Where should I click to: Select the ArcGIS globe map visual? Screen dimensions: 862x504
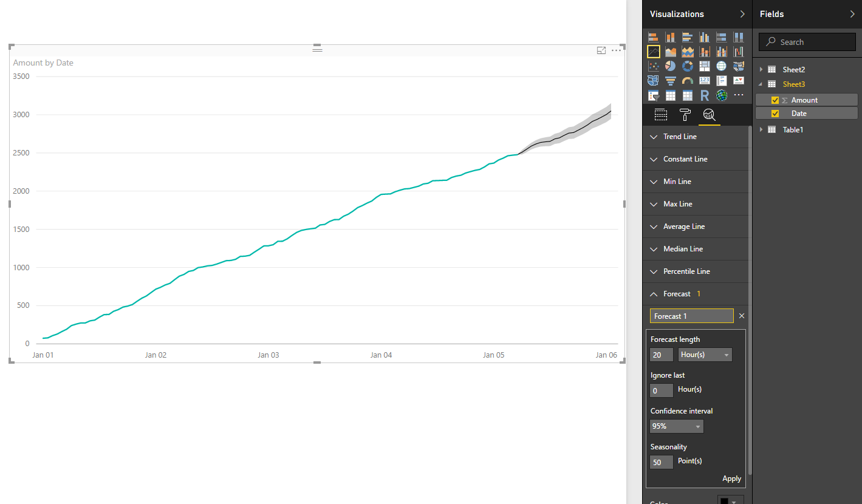(722, 95)
